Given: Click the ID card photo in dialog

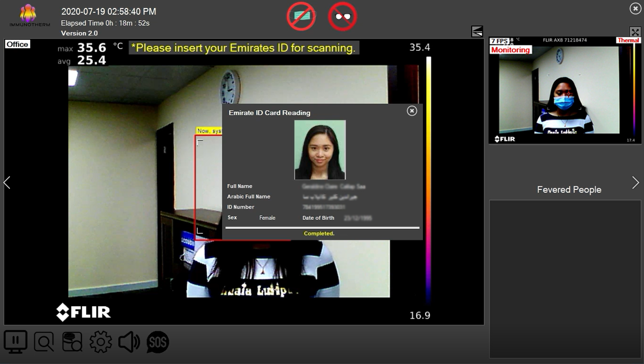Looking at the screenshot, I should pos(320,150).
